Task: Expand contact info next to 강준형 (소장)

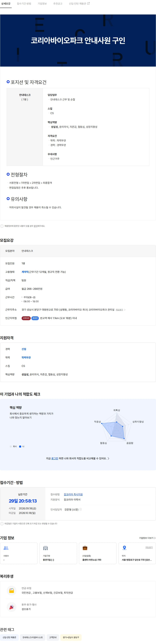Action: 80,510
